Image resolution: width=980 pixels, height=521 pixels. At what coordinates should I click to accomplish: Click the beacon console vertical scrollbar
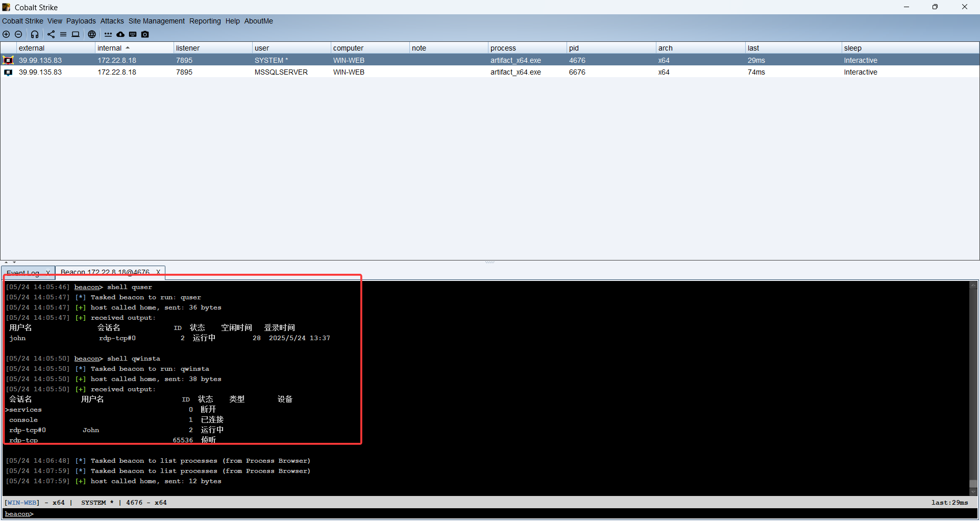[973, 388]
